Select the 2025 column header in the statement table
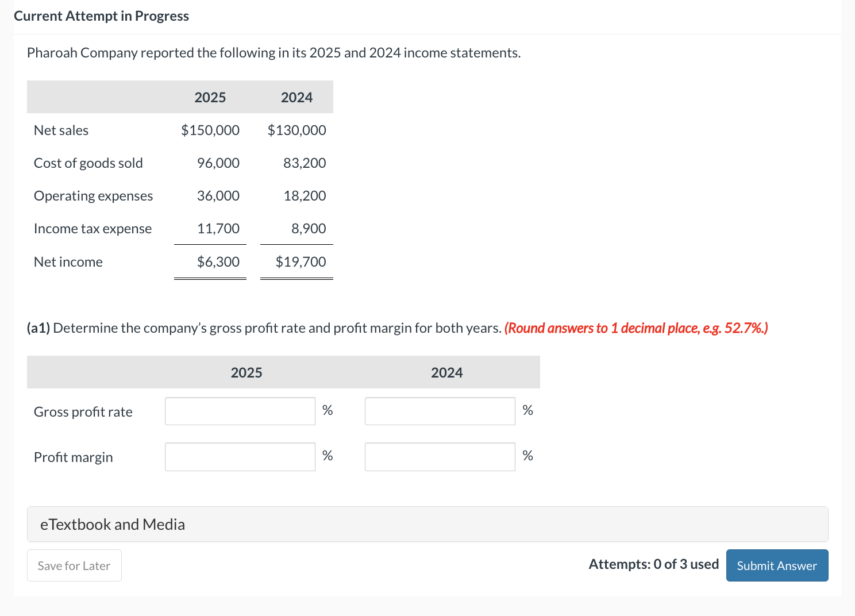Viewport: 855px width, 616px height. 210,97
